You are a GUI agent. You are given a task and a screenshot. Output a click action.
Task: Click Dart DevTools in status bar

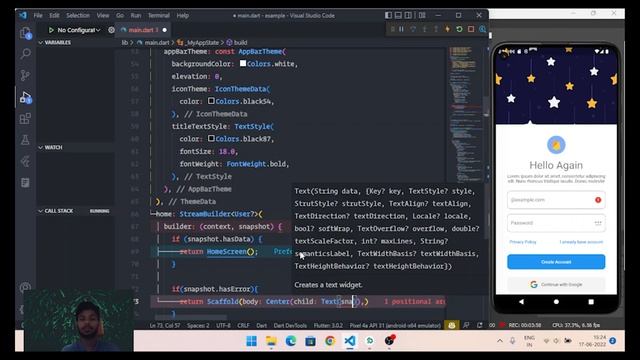coord(290,325)
